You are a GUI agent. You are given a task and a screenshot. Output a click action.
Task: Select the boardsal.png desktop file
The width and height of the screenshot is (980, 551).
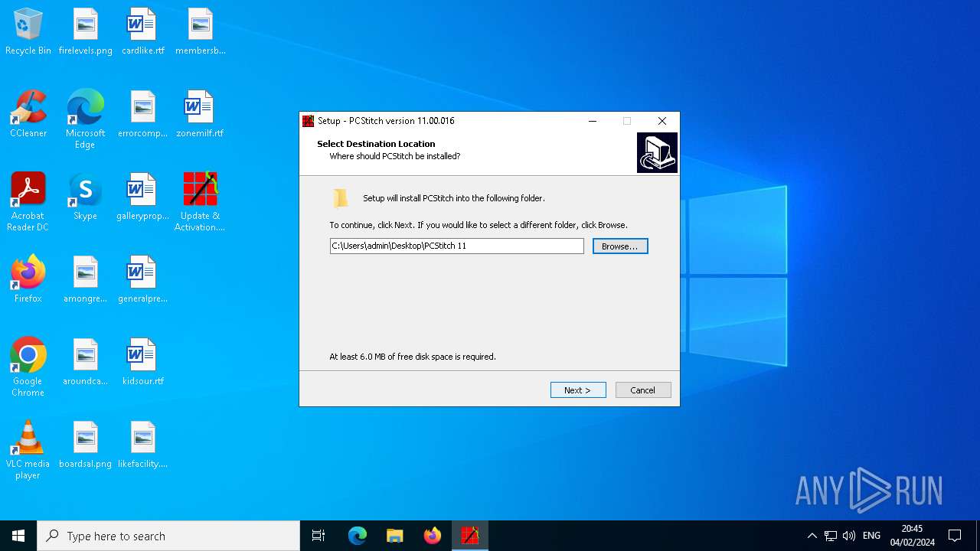[85, 445]
